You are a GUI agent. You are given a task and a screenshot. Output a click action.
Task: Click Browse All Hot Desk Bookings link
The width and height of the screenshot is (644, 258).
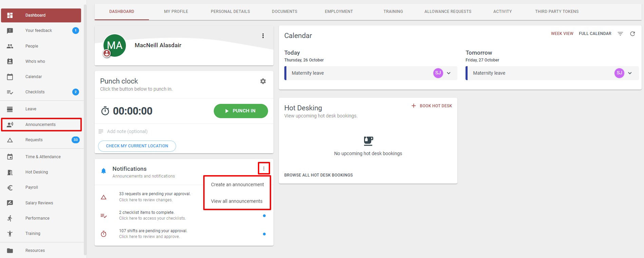click(319, 175)
